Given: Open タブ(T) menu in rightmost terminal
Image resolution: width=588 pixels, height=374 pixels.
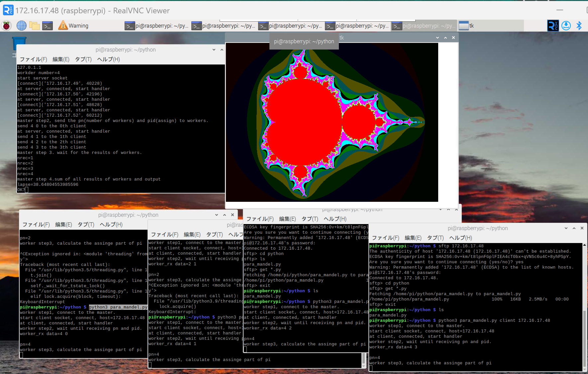Looking at the screenshot, I should point(435,238).
